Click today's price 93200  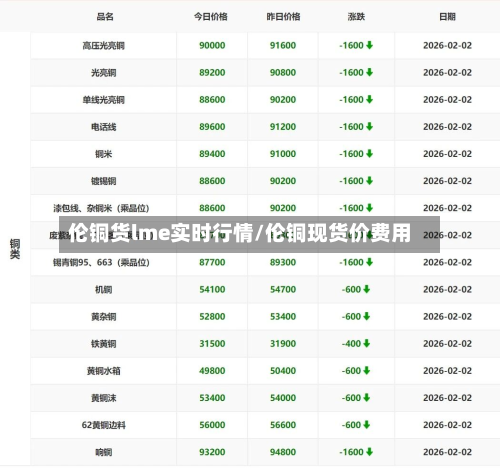[212, 452]
